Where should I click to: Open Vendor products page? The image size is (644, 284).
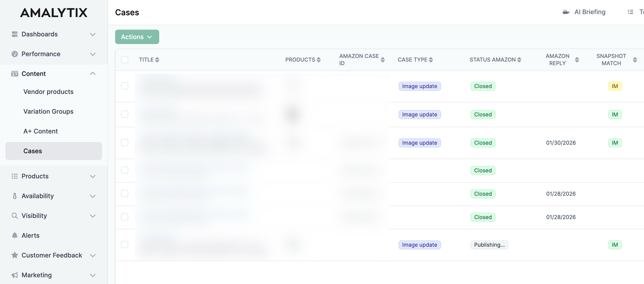[48, 92]
